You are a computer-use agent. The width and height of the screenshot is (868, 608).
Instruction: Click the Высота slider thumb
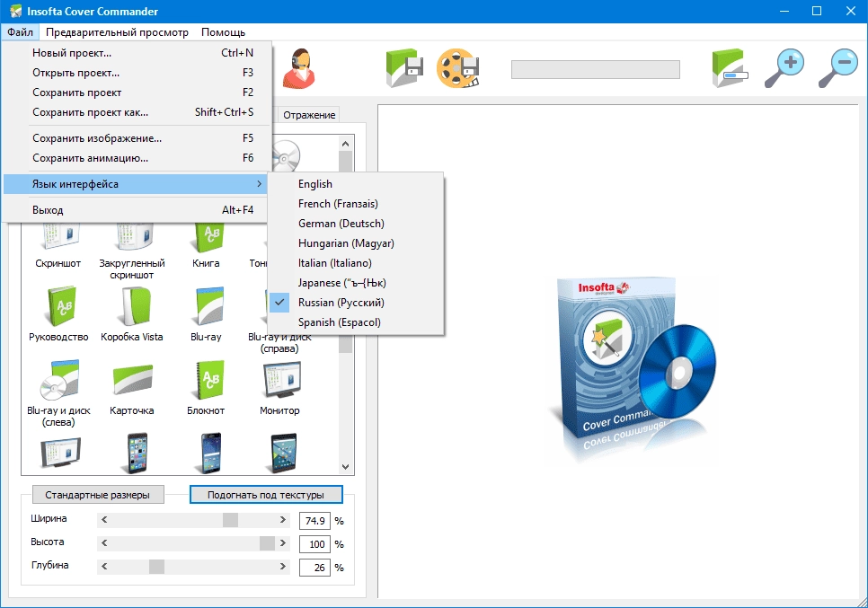(x=268, y=543)
